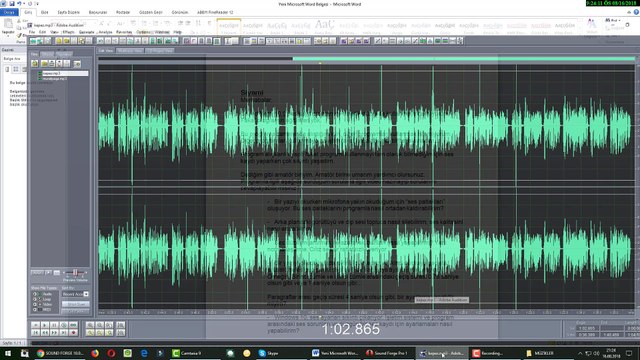Click the yellow folder icon in Files panel
The height and width of the screenshot is (360, 640).
click(x=44, y=63)
